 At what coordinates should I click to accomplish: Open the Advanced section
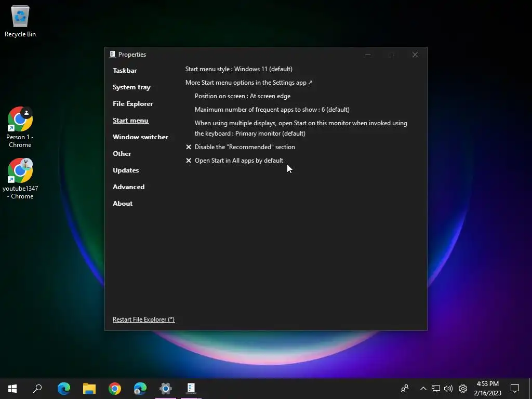coord(129,187)
